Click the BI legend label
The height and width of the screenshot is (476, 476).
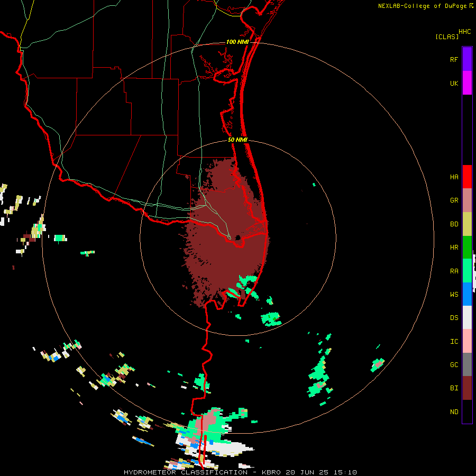click(x=454, y=388)
